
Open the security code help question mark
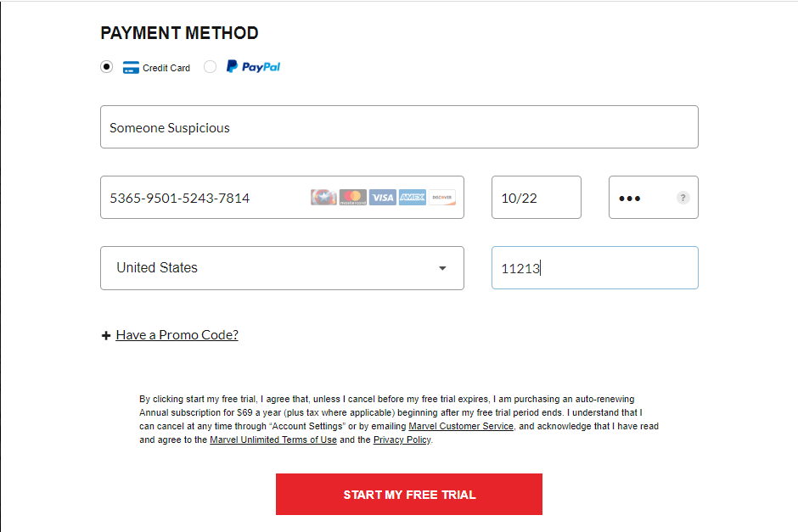683,198
